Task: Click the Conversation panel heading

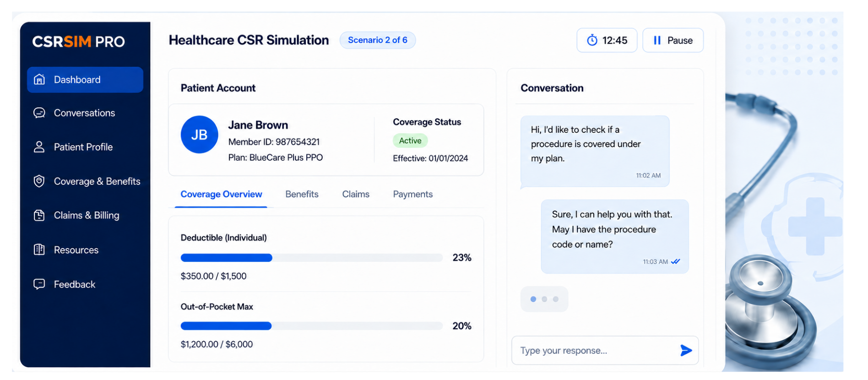Action: tap(552, 88)
